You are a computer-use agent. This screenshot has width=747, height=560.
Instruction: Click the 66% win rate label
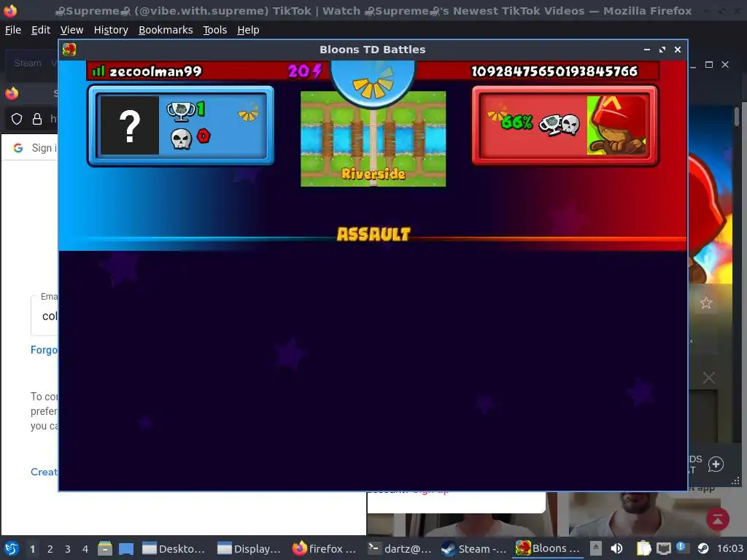click(x=517, y=122)
